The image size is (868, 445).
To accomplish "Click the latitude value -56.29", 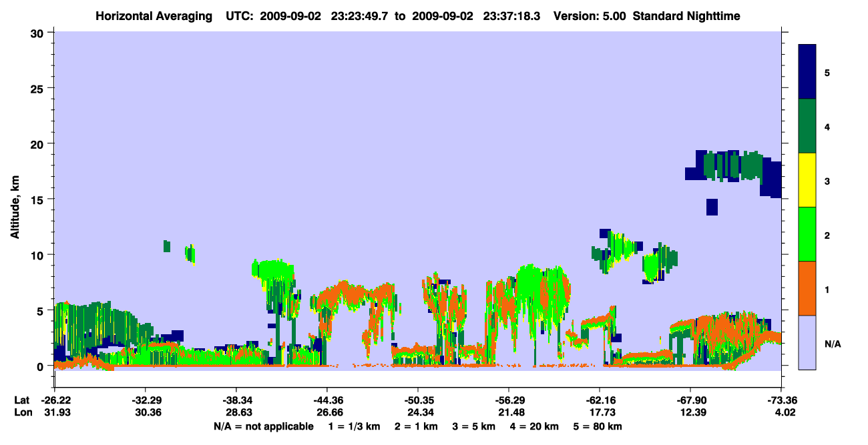I will (509, 400).
